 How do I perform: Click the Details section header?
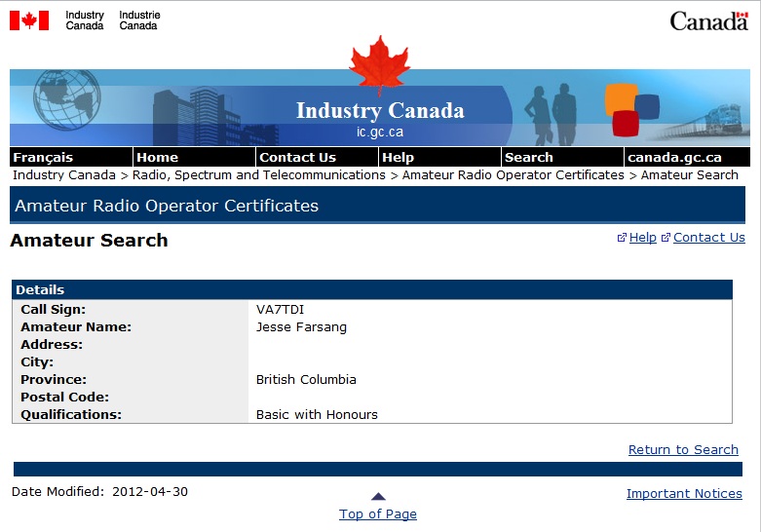pyautogui.click(x=372, y=289)
